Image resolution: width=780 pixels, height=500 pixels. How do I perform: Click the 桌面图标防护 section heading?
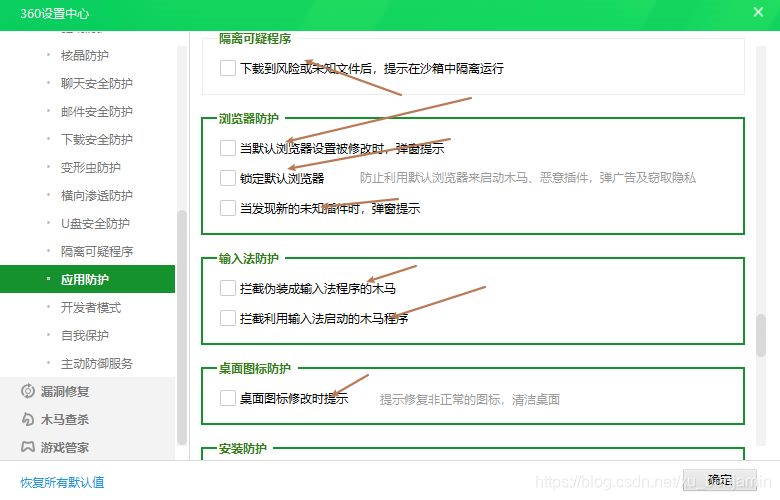pyautogui.click(x=255, y=368)
